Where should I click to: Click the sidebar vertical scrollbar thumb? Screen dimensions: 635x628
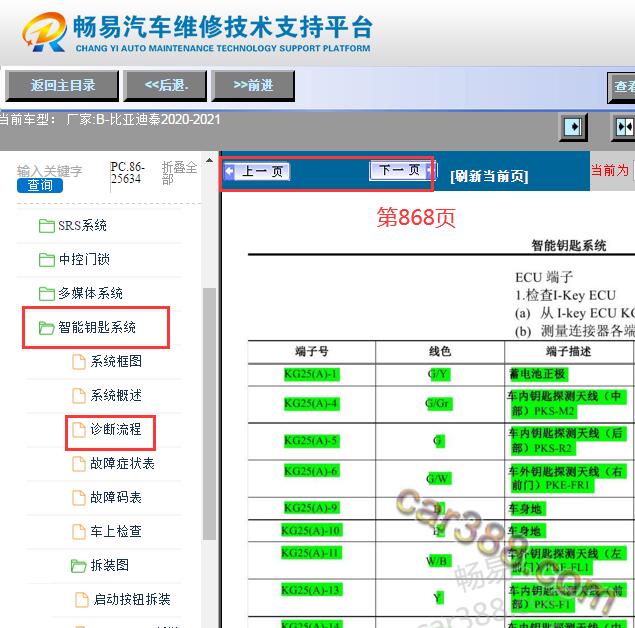209,413
